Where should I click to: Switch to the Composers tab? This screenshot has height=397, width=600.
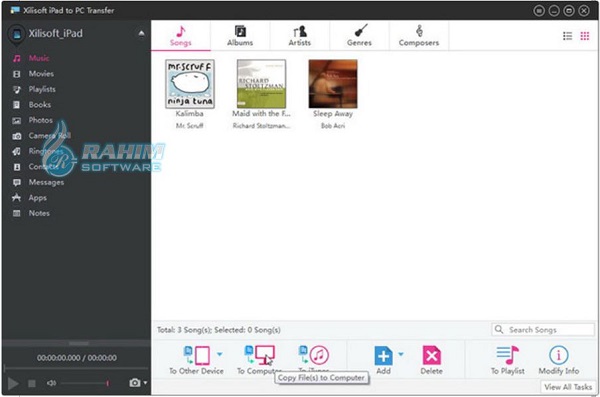coord(419,36)
